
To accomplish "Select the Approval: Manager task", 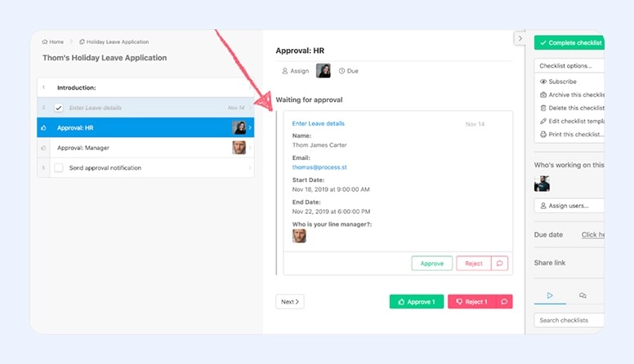I will (145, 148).
